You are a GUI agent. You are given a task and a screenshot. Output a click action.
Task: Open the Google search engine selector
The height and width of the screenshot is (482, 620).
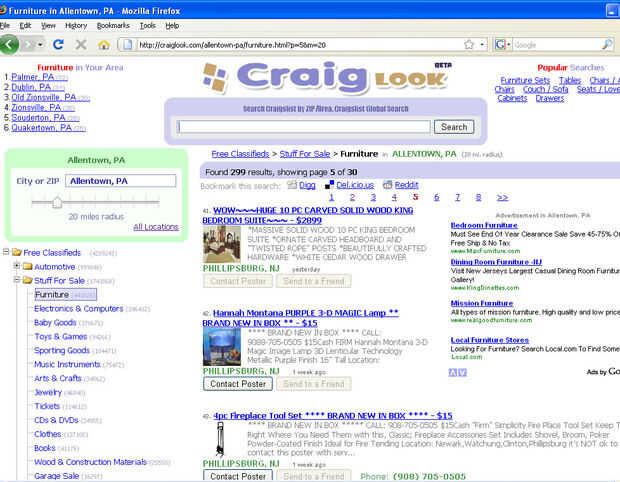[503, 45]
